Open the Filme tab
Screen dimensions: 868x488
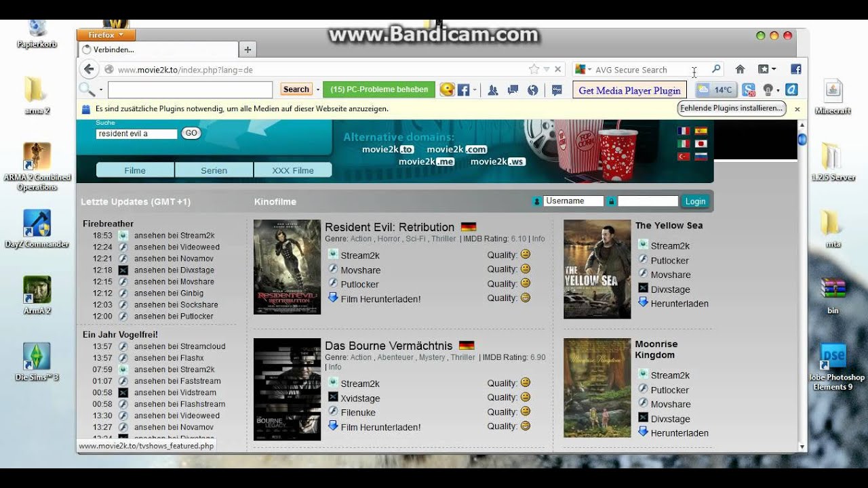pyautogui.click(x=135, y=170)
